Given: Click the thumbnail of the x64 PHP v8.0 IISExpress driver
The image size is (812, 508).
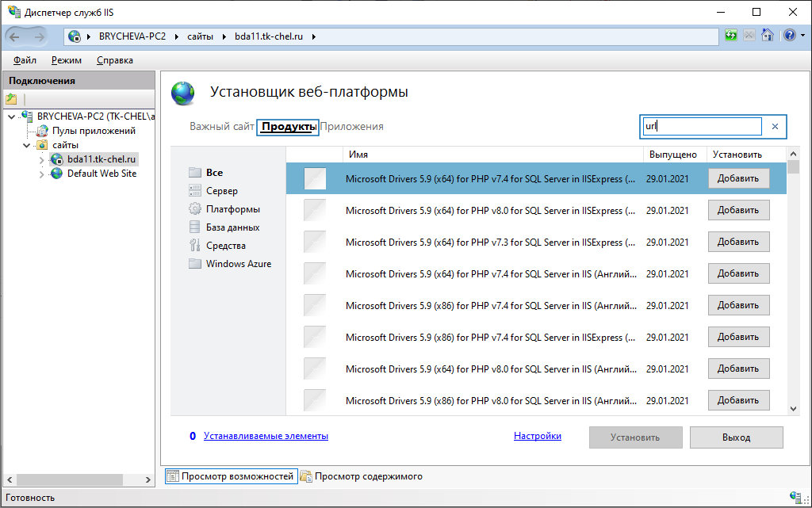Looking at the screenshot, I should pos(315,210).
